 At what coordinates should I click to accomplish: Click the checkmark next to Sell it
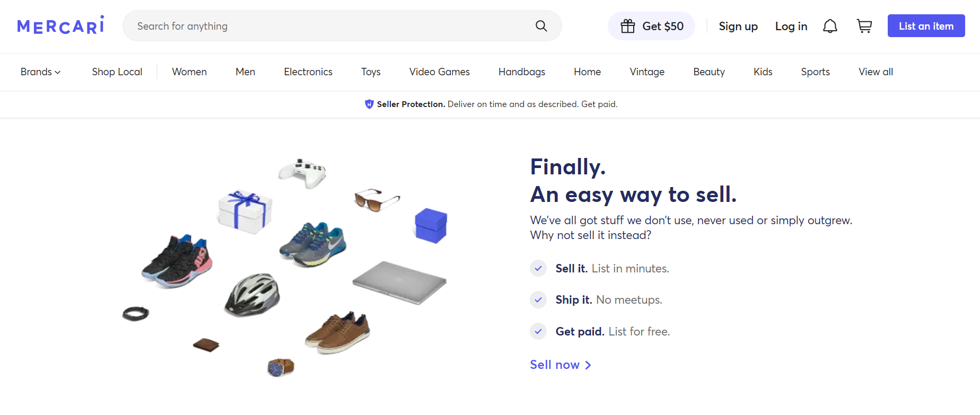538,268
